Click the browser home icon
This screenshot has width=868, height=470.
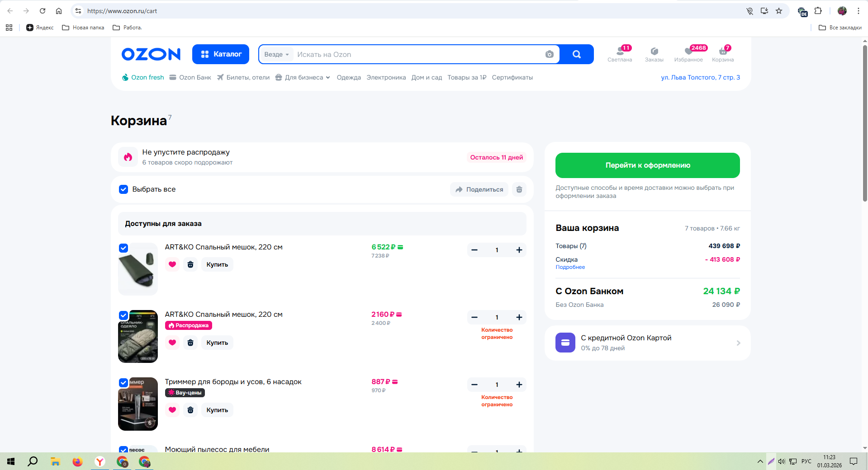[59, 11]
